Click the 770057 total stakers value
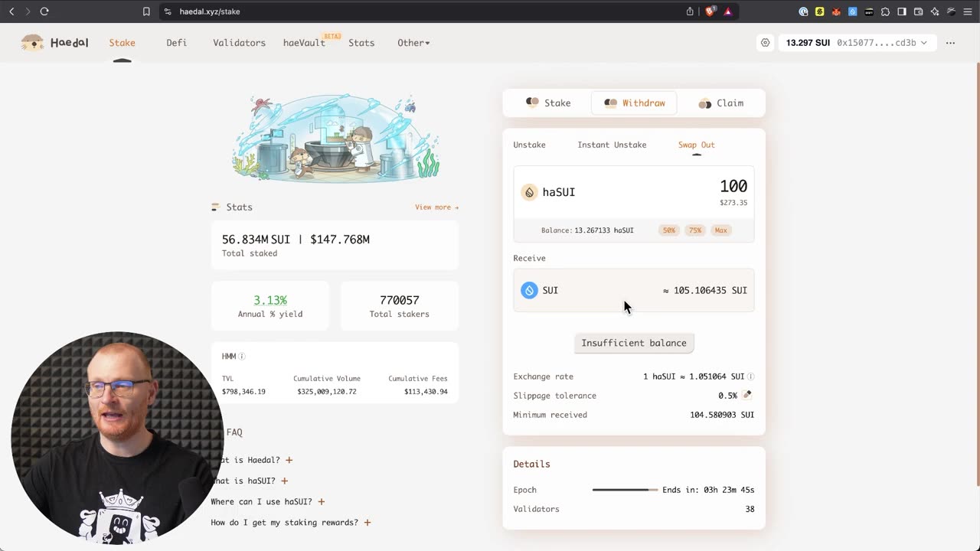Image resolution: width=980 pixels, height=551 pixels. pos(400,300)
